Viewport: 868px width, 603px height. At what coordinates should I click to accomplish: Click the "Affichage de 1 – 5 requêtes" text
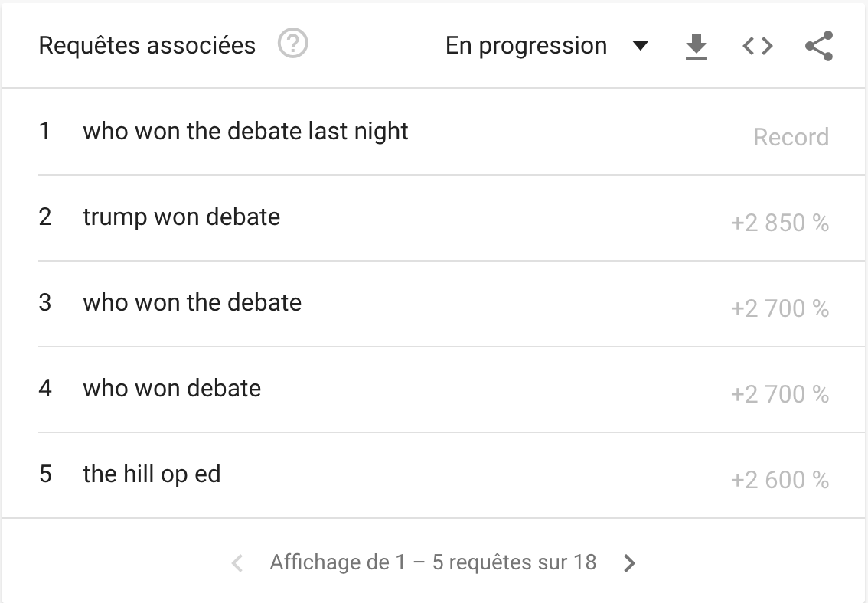tap(432, 562)
